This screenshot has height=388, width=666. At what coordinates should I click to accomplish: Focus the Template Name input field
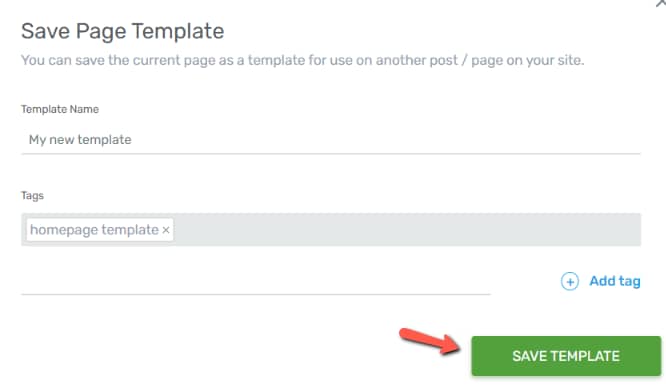[331, 140]
